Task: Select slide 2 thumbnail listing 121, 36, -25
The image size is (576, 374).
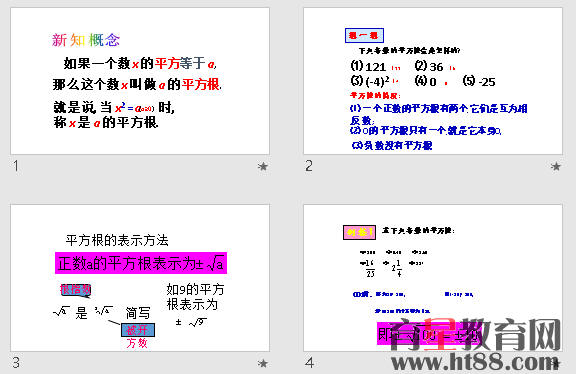Action: 433,81
